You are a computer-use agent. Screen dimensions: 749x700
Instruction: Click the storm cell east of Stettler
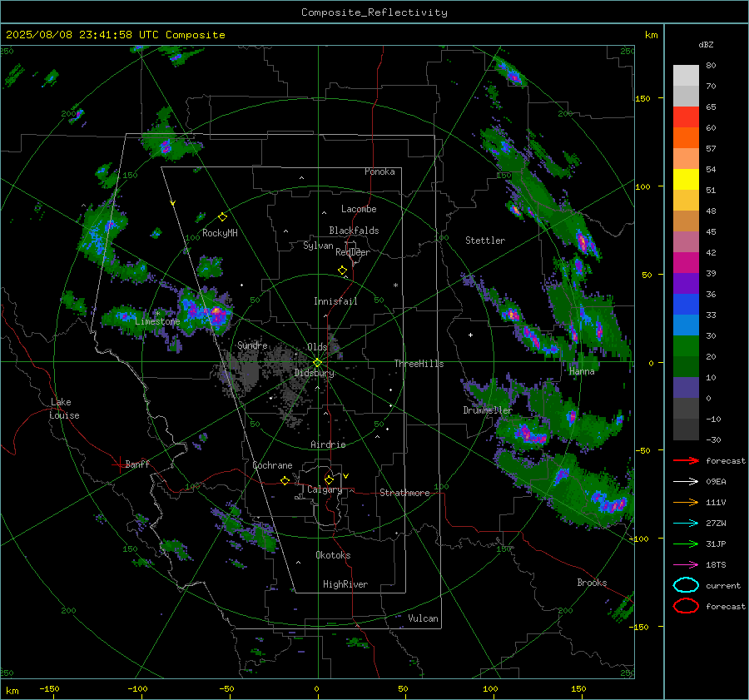(x=583, y=243)
